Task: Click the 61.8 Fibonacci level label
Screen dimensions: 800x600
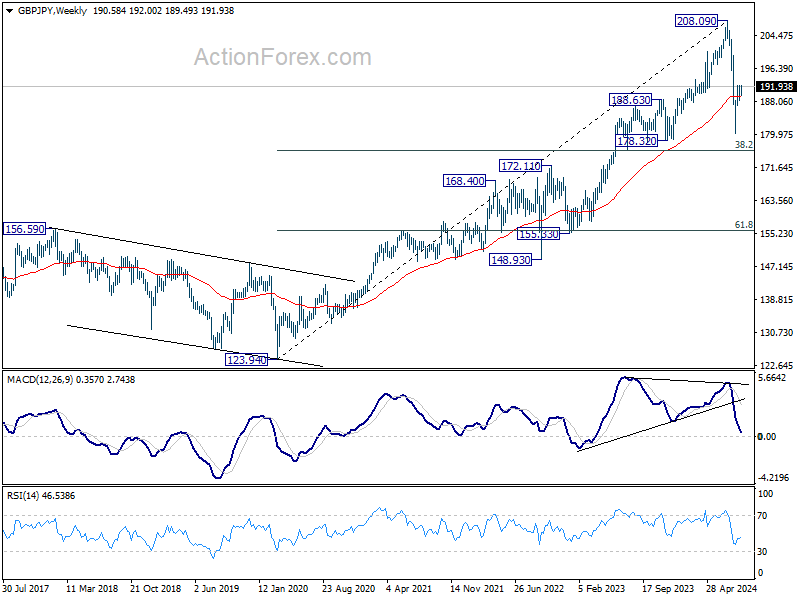Action: click(743, 224)
